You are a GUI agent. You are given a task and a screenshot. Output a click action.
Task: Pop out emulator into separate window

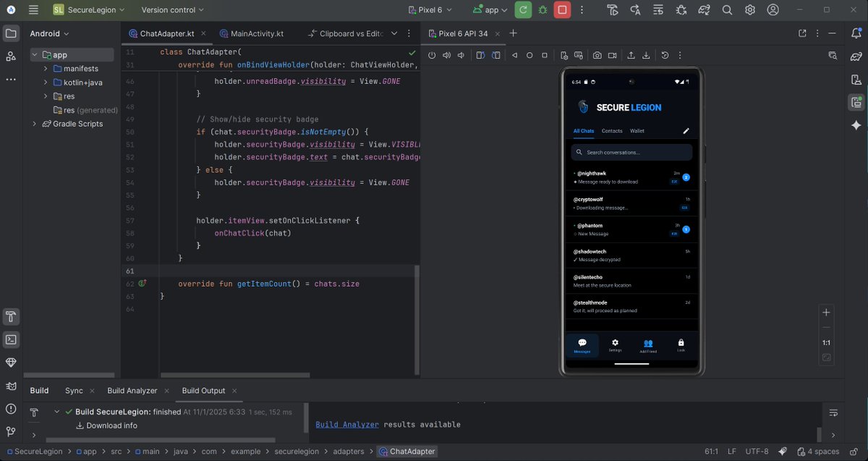pyautogui.click(x=802, y=33)
